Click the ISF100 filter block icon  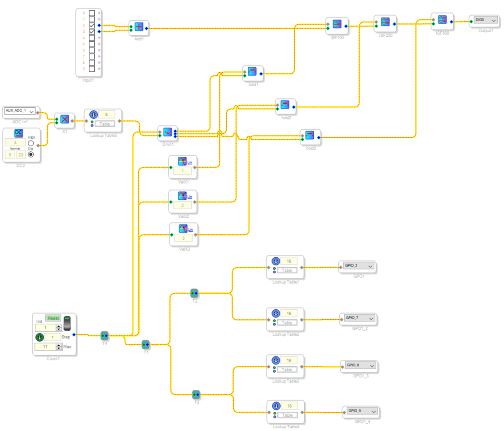(x=337, y=24)
